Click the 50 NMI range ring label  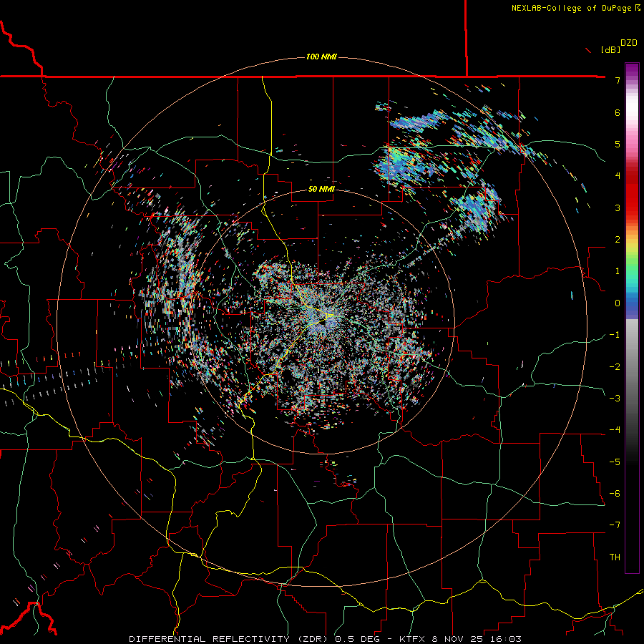(x=321, y=189)
